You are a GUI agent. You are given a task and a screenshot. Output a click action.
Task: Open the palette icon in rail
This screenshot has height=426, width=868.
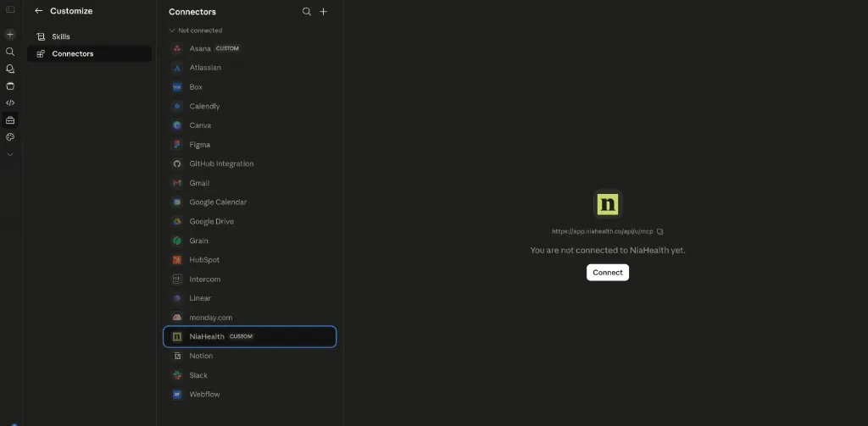tap(10, 137)
